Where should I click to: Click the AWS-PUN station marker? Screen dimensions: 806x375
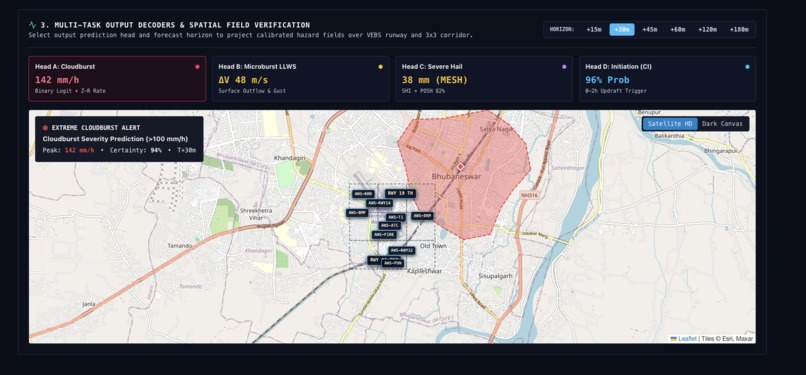point(393,263)
